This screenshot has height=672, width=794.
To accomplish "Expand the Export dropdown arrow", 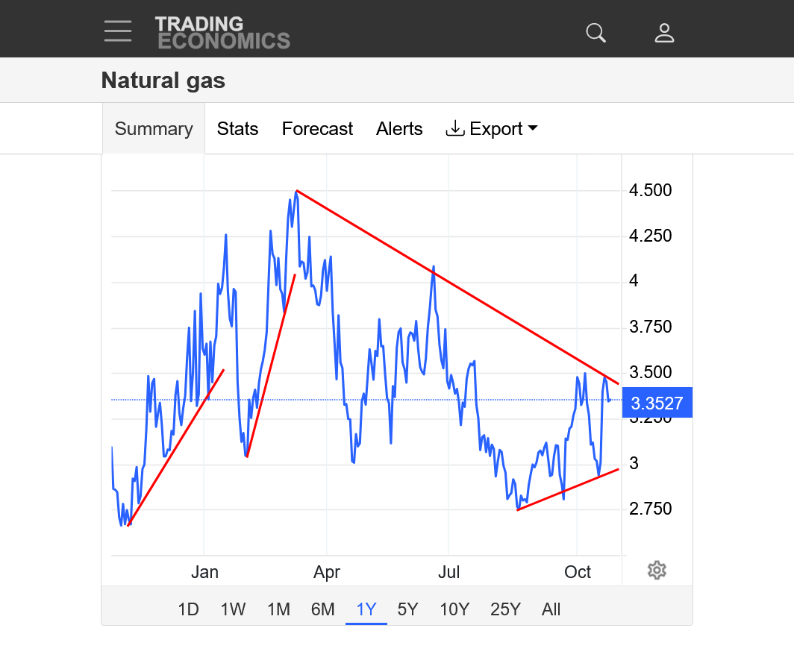I will tap(533, 128).
